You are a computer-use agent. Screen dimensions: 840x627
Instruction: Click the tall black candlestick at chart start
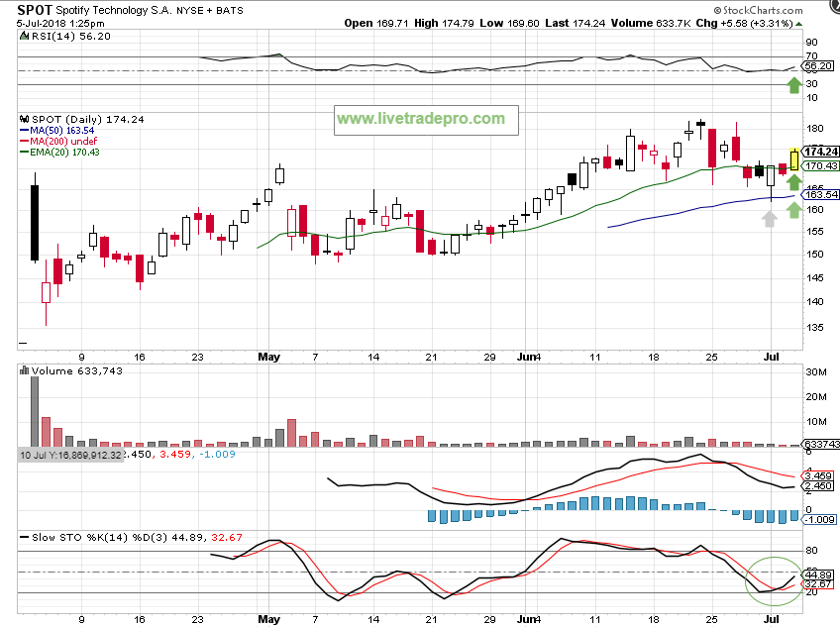tap(35, 221)
